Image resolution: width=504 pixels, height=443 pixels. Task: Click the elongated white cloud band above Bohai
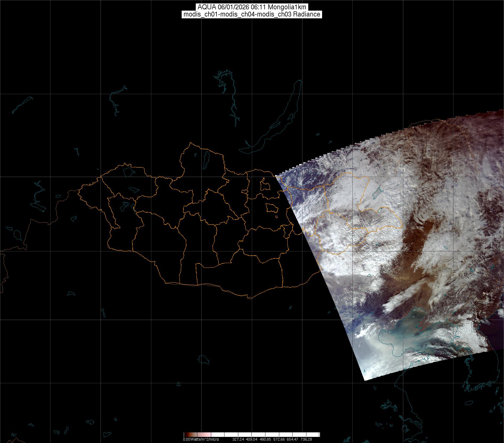point(399,300)
